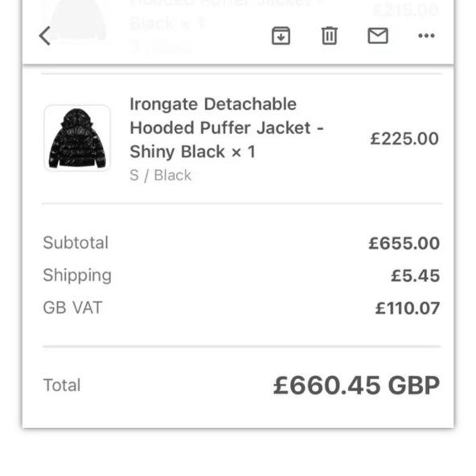Tap the back arrow in the header
Viewport: 476px width, 476px height.
(x=45, y=36)
